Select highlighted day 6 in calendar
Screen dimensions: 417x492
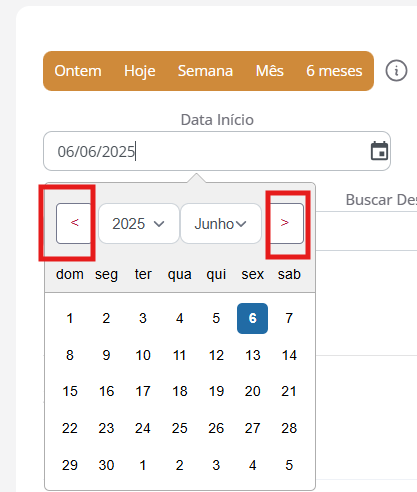[x=252, y=318]
